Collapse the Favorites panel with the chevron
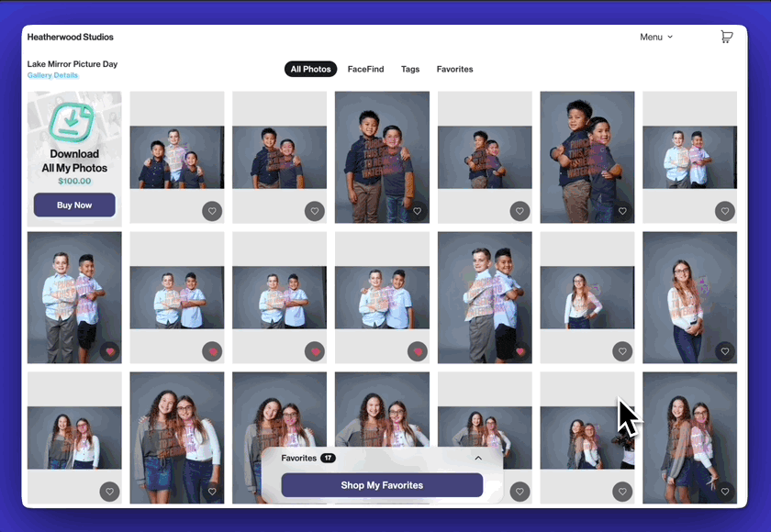The width and height of the screenshot is (771, 532). (478, 458)
